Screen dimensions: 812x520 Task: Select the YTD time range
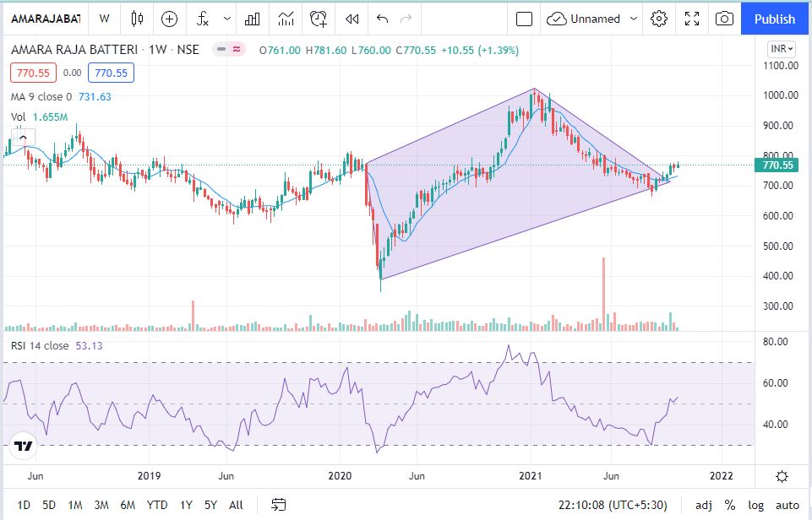pyautogui.click(x=156, y=505)
